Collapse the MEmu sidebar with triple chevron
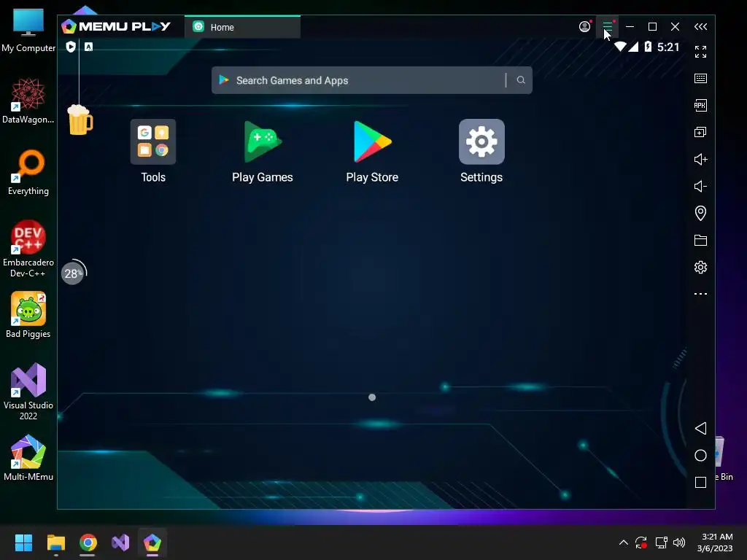747x560 pixels. (x=700, y=27)
